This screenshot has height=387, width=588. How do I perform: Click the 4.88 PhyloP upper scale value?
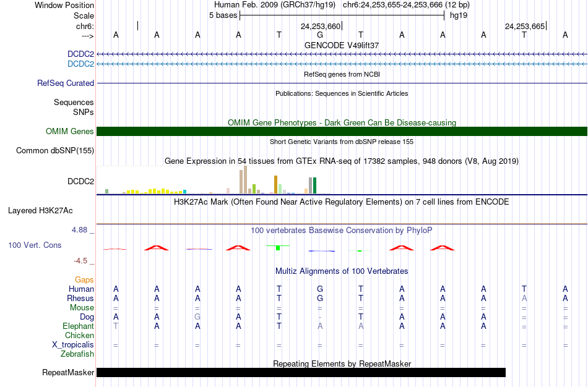(x=79, y=230)
